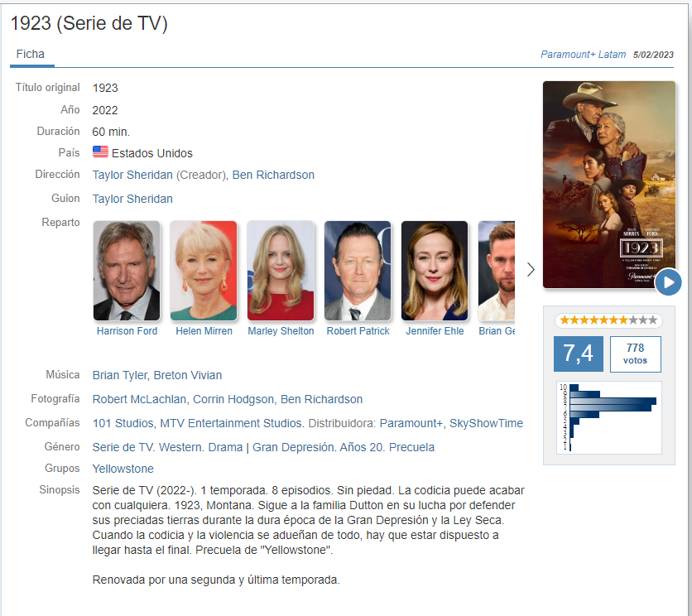This screenshot has width=692, height=616.
Task: Click the Jennifer Ehle name link
Action: point(435,331)
